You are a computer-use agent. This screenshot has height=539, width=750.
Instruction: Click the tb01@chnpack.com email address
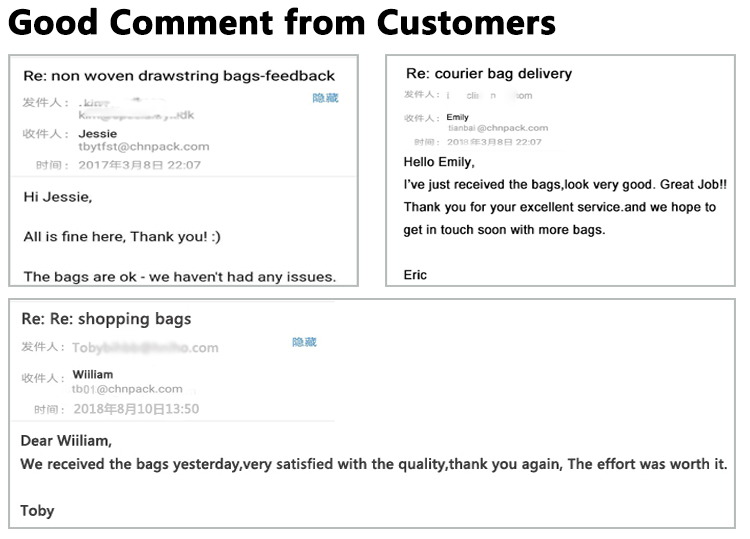[x=127, y=389]
